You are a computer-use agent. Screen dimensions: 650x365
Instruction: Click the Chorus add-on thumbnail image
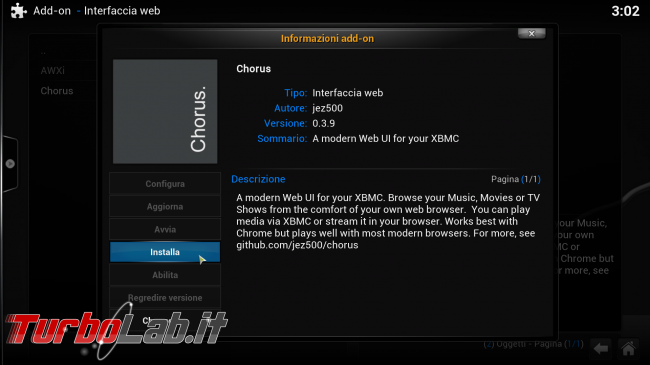pos(165,111)
